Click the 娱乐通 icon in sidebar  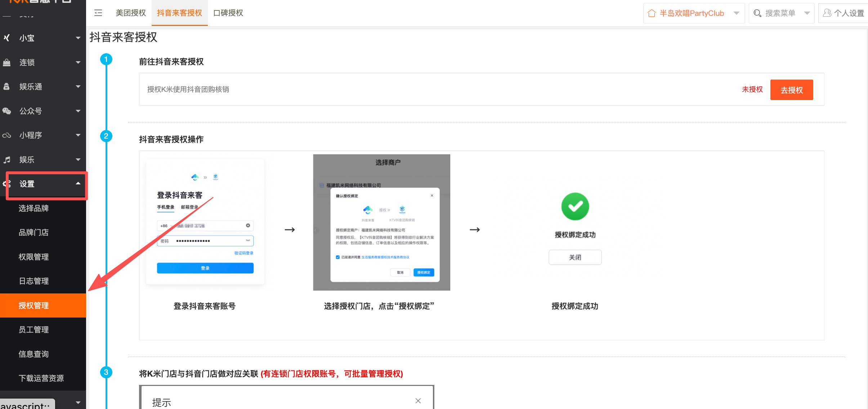[6, 86]
